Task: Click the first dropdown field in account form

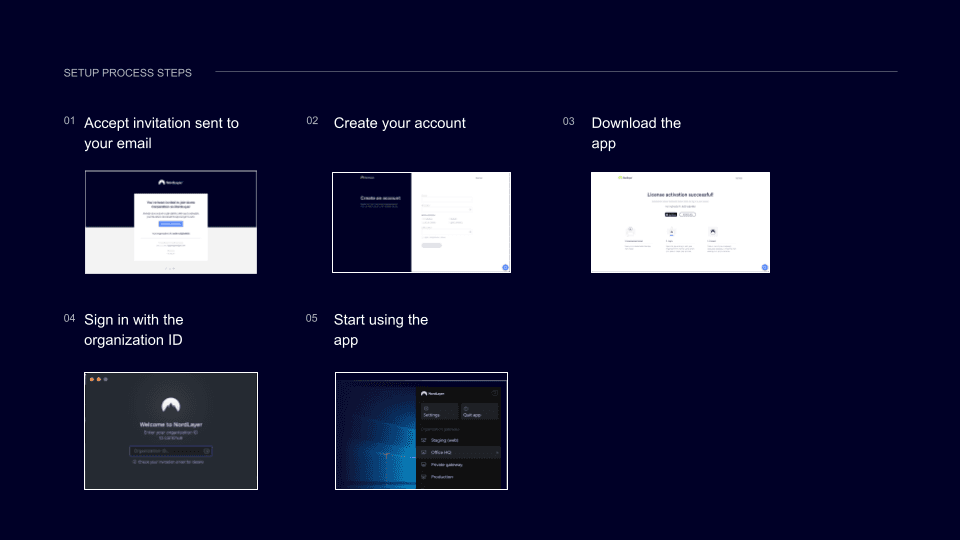Action: [446, 208]
